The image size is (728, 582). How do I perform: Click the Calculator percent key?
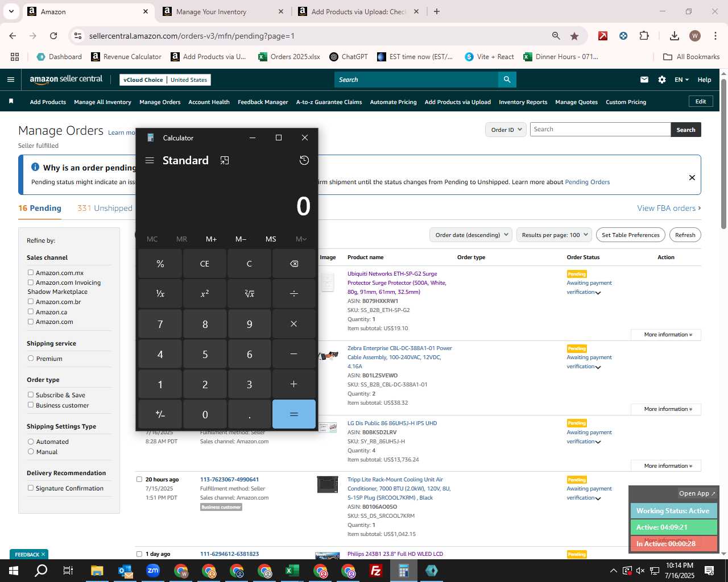point(160,264)
